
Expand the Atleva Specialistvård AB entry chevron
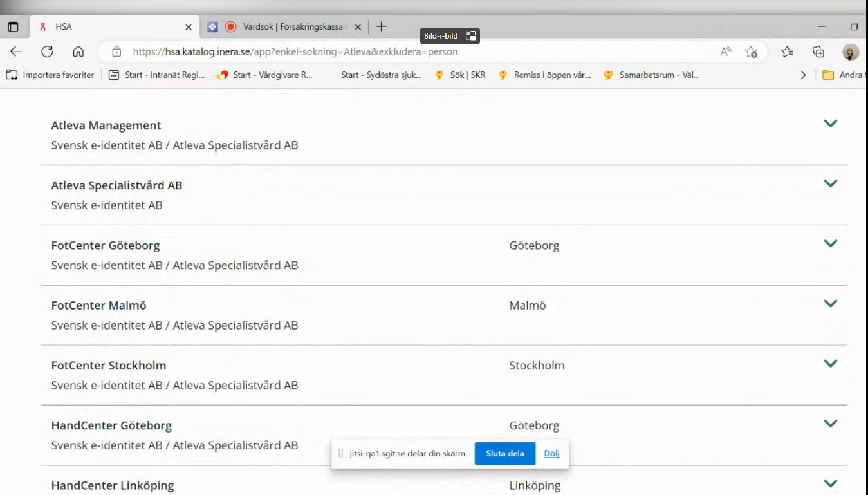(x=830, y=183)
